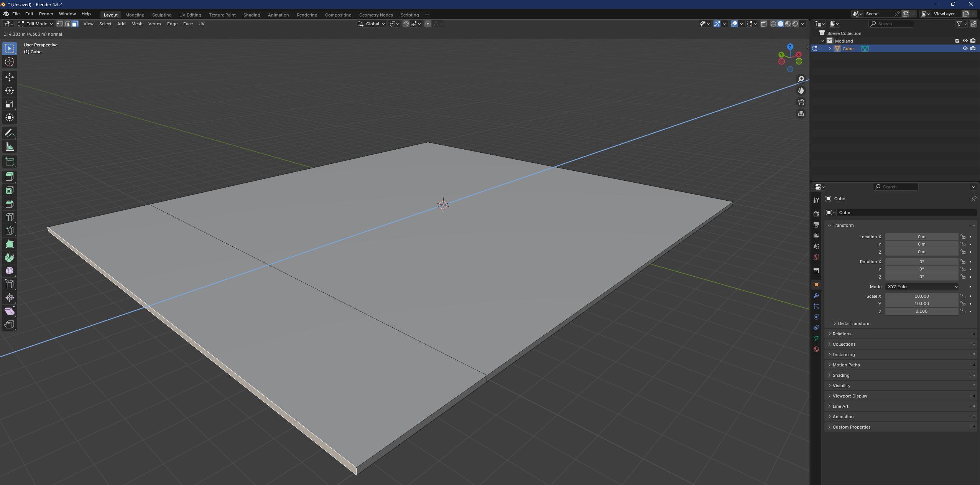Click the outliner Search field
This screenshot has height=485, width=980.
pyautogui.click(x=891, y=24)
